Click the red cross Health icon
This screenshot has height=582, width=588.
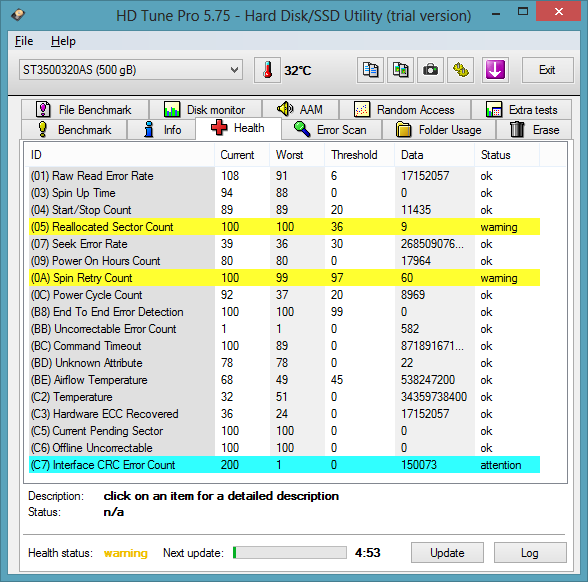[219, 128]
